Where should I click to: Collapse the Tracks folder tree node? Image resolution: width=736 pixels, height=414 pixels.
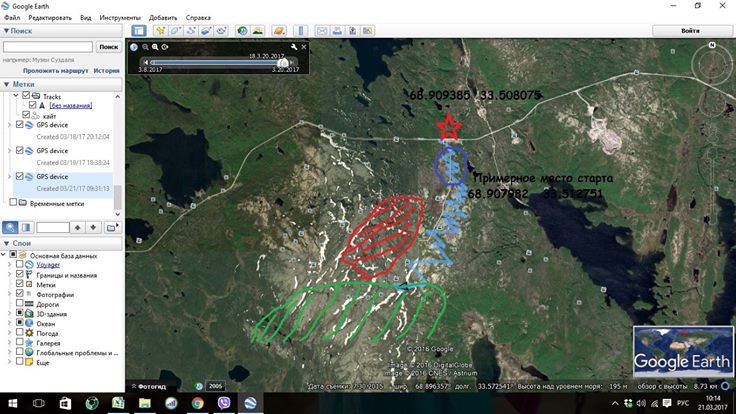tap(16, 95)
